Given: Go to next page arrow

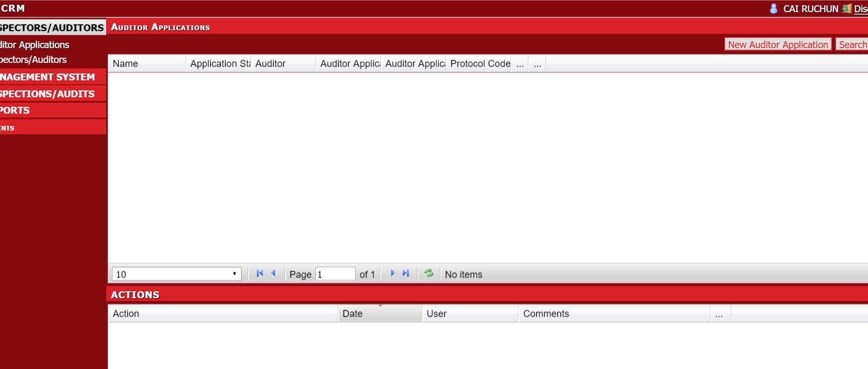Looking at the screenshot, I should [x=393, y=273].
